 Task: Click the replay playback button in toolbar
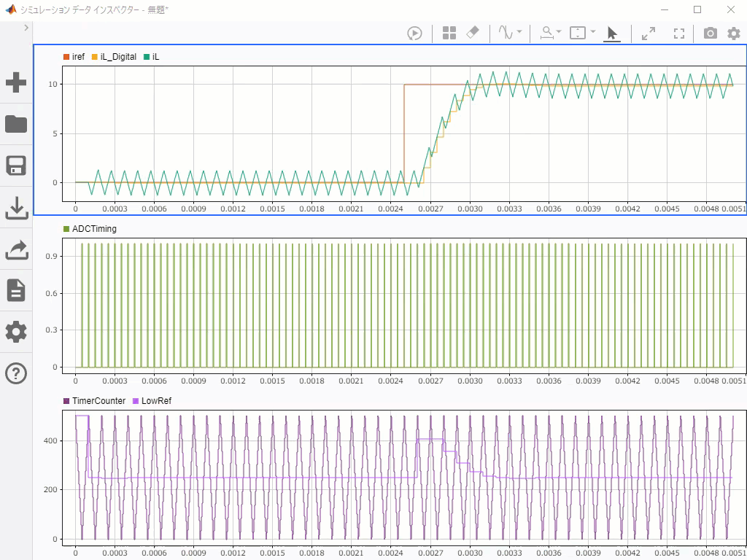pyautogui.click(x=414, y=33)
